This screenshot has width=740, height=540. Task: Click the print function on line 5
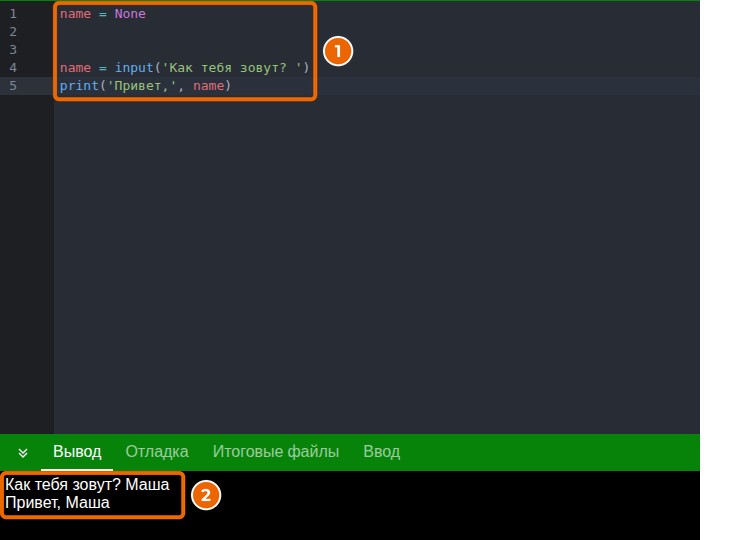click(x=79, y=85)
